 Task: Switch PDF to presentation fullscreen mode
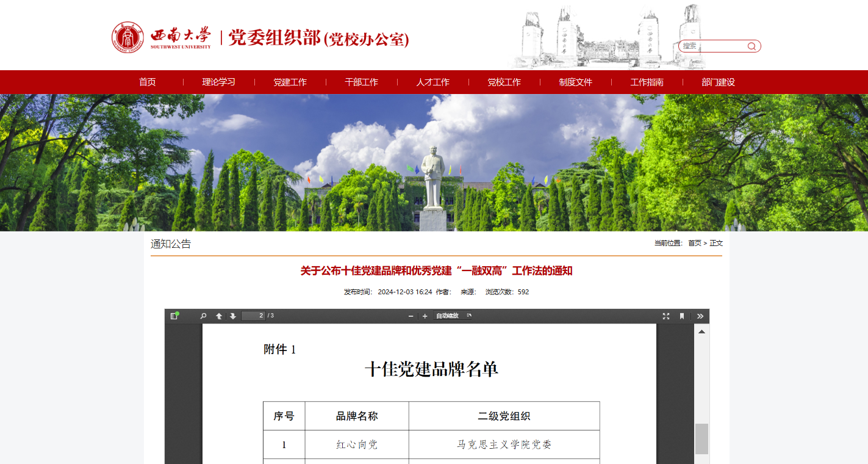666,316
